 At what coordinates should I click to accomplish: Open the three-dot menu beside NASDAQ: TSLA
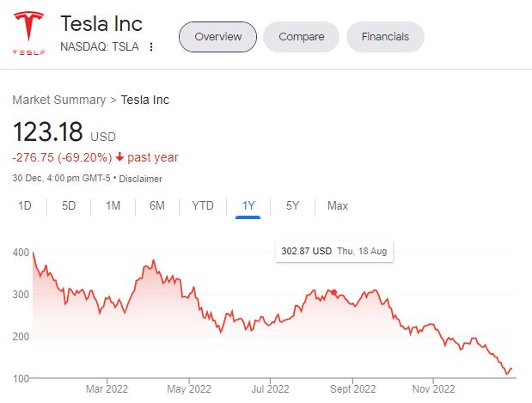click(x=152, y=47)
